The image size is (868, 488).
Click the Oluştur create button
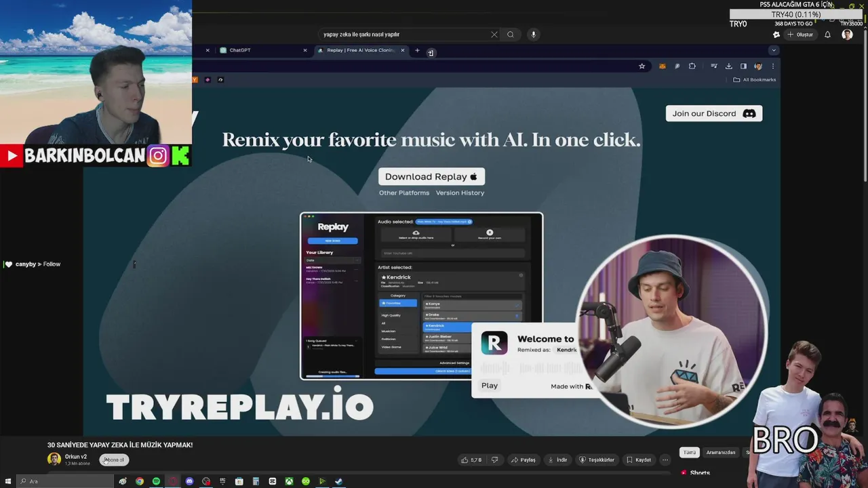(x=800, y=35)
